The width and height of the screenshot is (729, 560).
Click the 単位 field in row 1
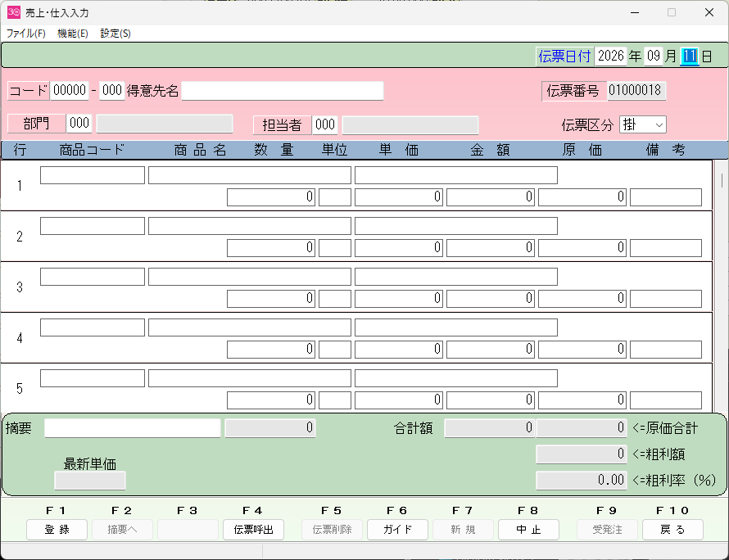(335, 197)
